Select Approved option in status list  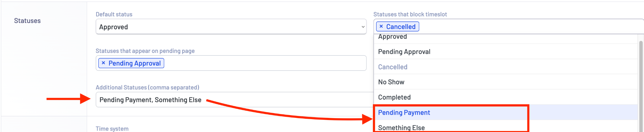point(505,37)
